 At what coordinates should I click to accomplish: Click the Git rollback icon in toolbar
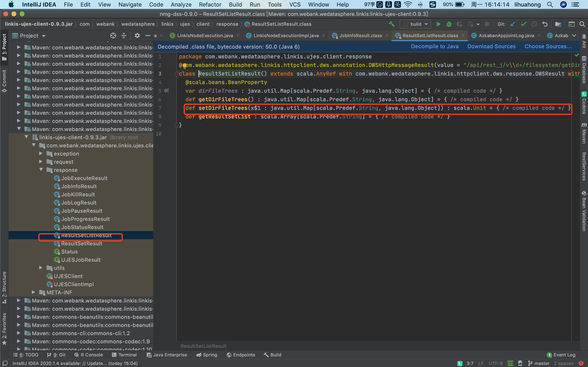545,24
